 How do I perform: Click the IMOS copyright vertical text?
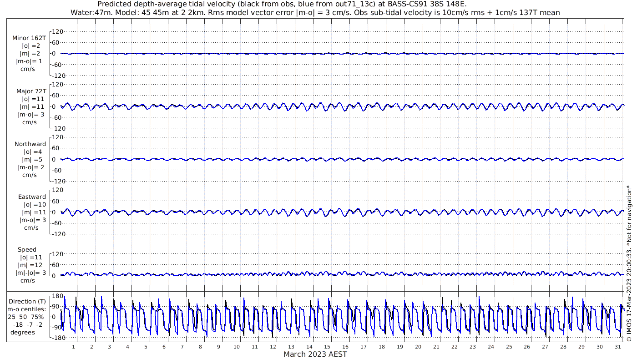point(629,263)
